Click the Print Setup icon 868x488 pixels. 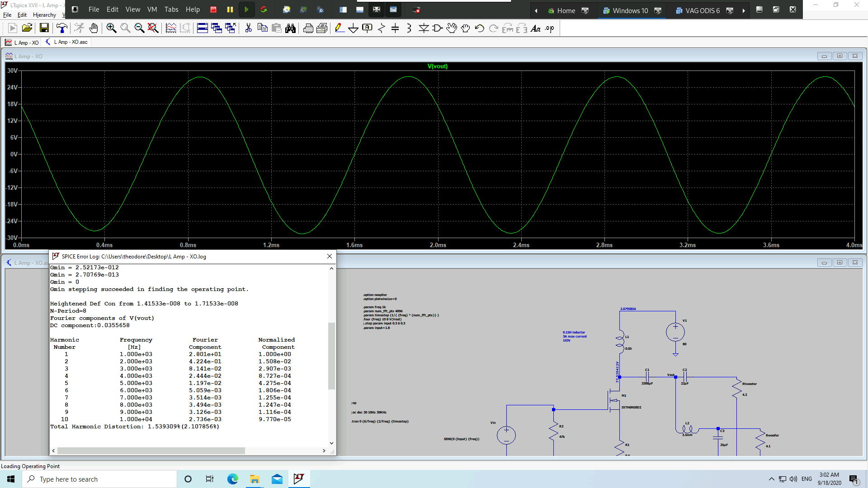(x=322, y=28)
